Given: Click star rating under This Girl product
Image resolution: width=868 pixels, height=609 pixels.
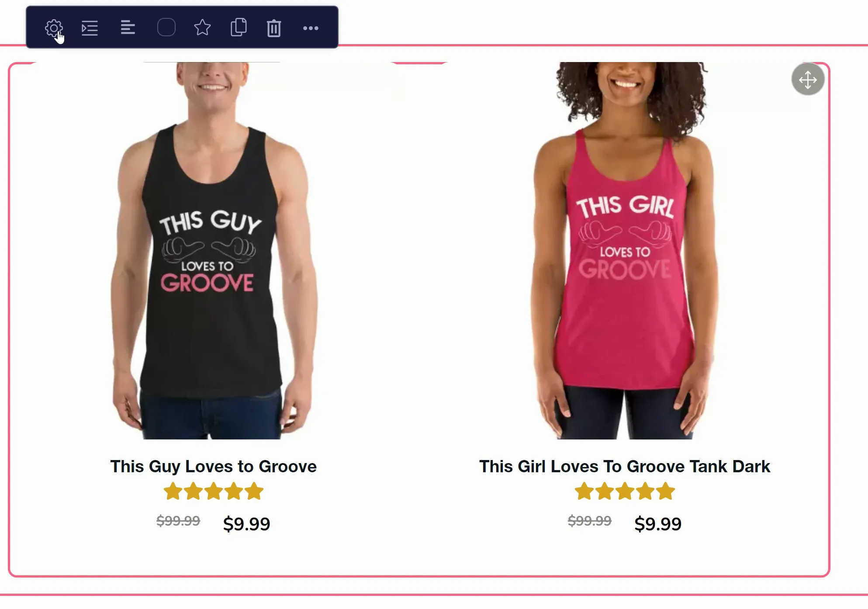Looking at the screenshot, I should (x=625, y=491).
